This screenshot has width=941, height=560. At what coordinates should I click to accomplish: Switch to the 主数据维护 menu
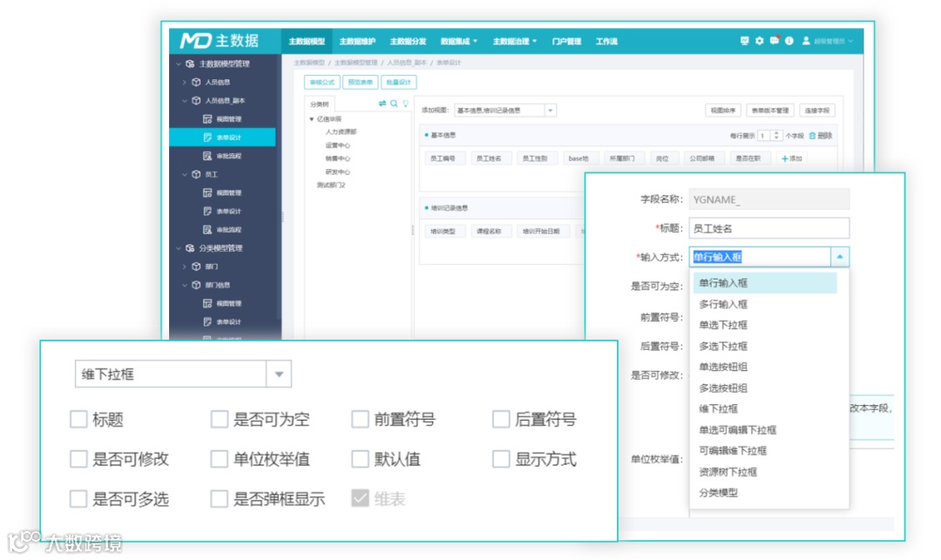pyautogui.click(x=357, y=42)
